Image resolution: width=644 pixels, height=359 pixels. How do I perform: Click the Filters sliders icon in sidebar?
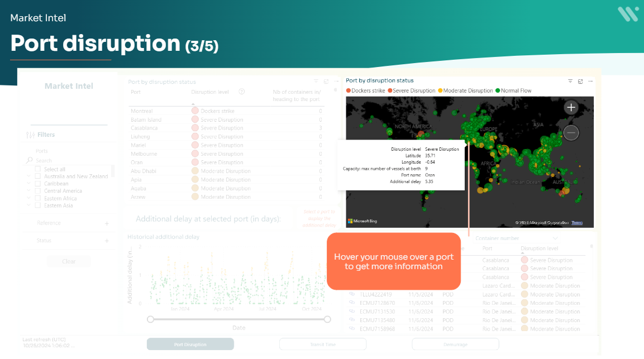pos(31,135)
